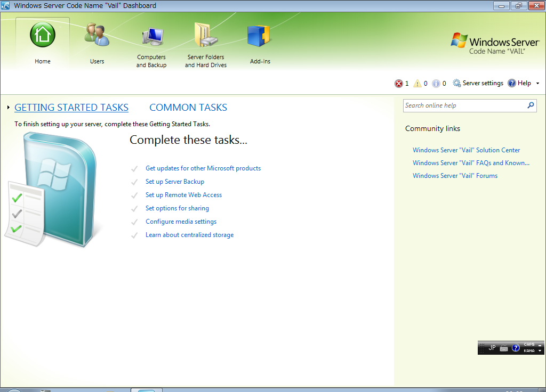Open language bar options arrow
Viewport: 546px width, 392px height.
[x=540, y=350]
